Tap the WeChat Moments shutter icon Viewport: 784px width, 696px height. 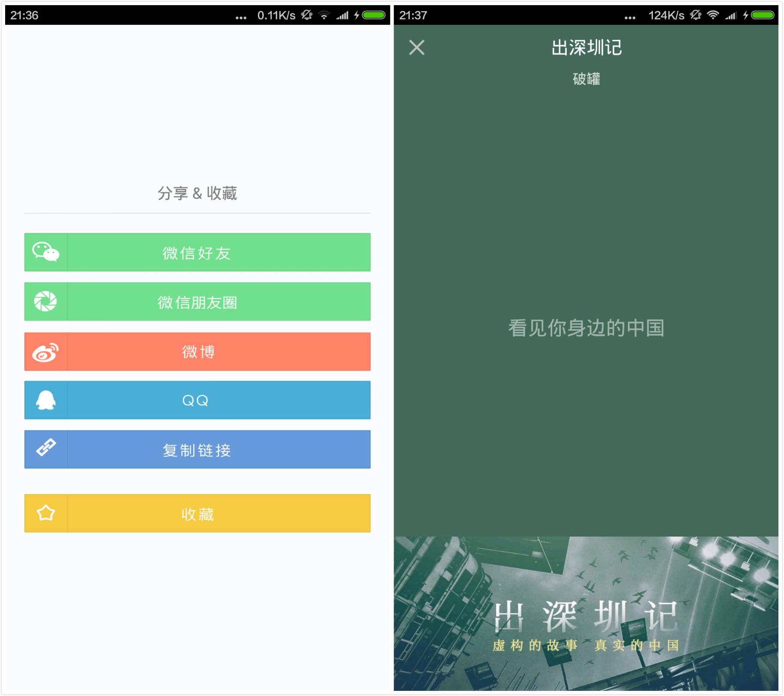point(45,301)
